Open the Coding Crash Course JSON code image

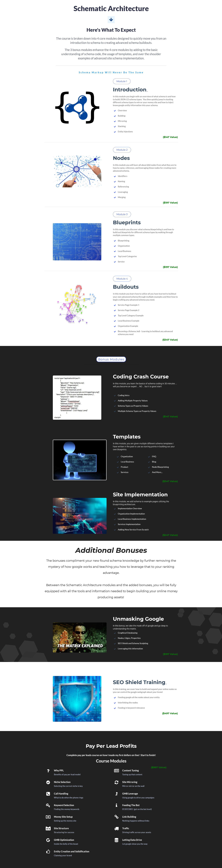[x=77, y=398]
